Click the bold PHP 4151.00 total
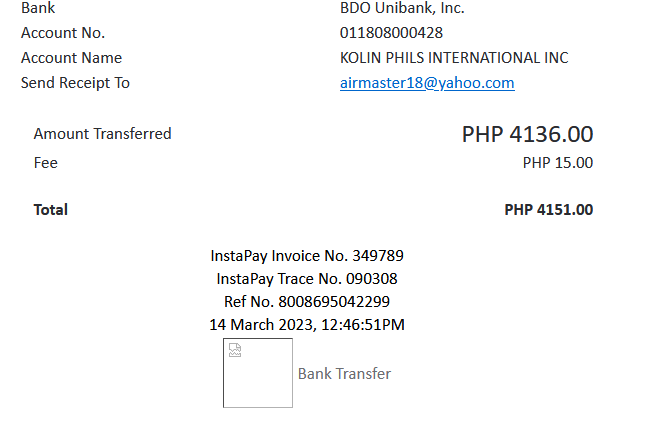The image size is (664, 439). [x=548, y=210]
